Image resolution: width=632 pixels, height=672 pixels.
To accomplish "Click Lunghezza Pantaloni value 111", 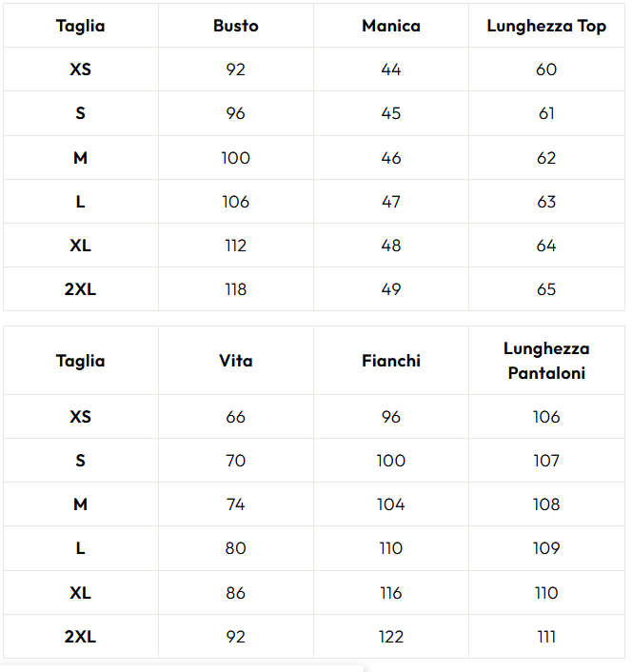I will click(x=546, y=637).
